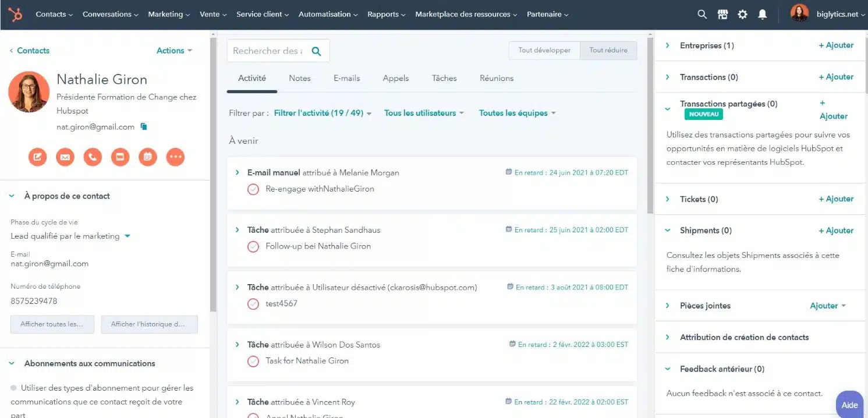Click the create note icon under the contact name
This screenshot has height=418, width=868.
(37, 157)
